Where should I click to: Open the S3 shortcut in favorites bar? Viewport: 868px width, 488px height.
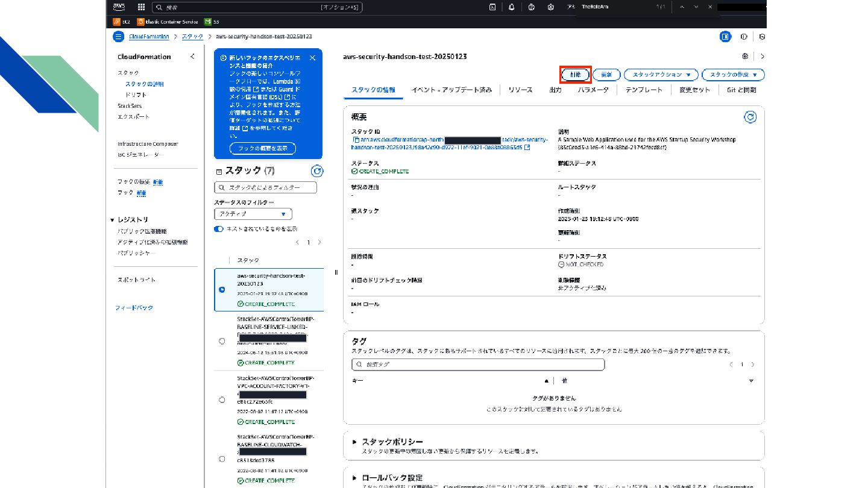[x=211, y=22]
